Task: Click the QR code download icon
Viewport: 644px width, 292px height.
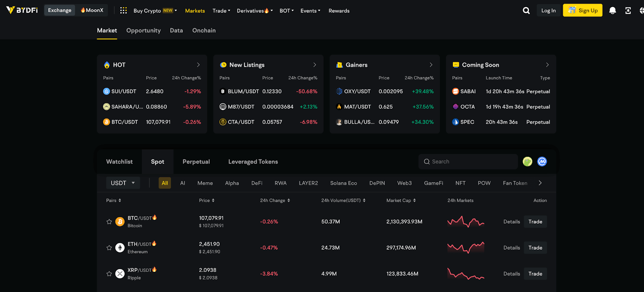Action: tap(628, 10)
